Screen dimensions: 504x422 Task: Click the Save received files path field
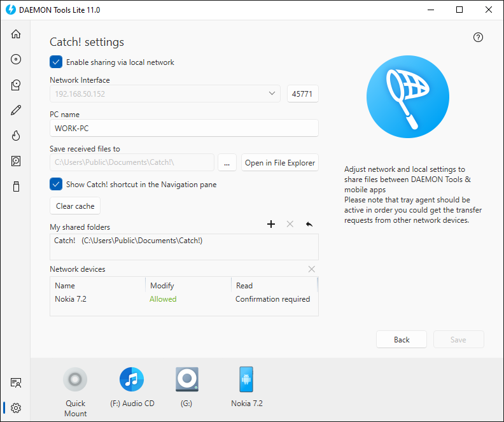(x=132, y=162)
